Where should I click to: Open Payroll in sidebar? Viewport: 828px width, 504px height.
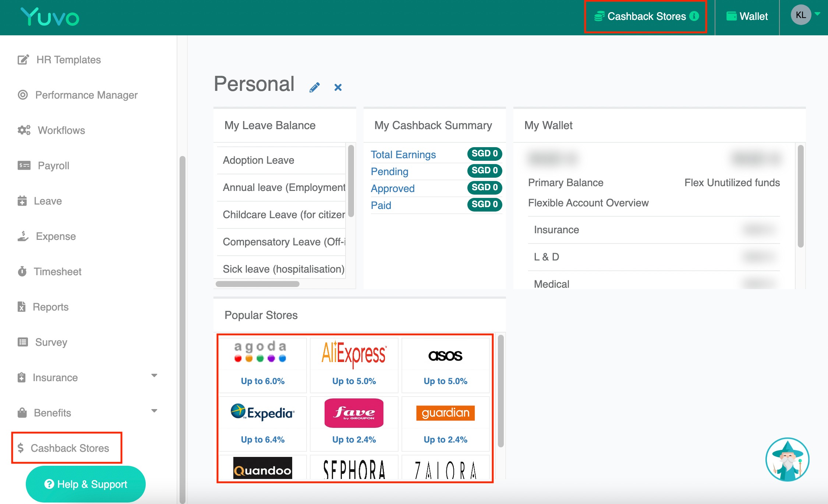(x=53, y=166)
